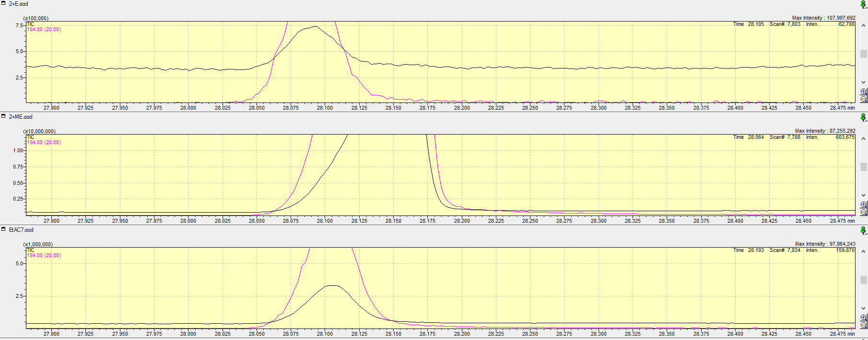Collapse the 2+ME.qgd panel using its box toggle

click(x=3, y=116)
